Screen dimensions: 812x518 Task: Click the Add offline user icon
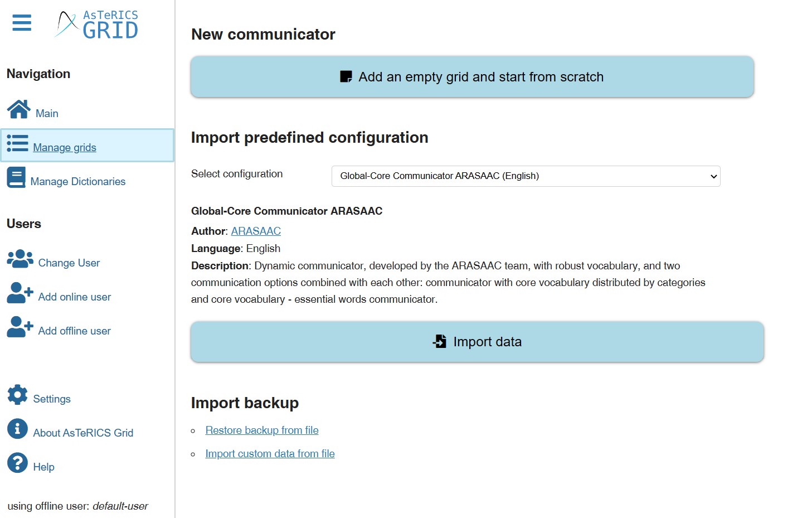20,327
